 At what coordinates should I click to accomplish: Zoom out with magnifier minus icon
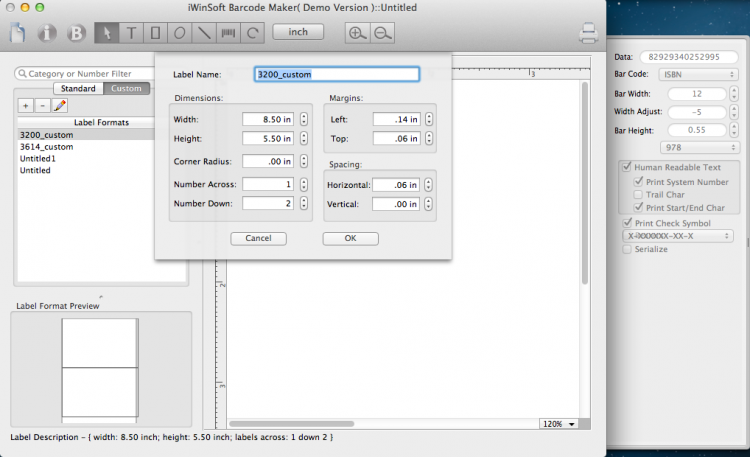(382, 33)
